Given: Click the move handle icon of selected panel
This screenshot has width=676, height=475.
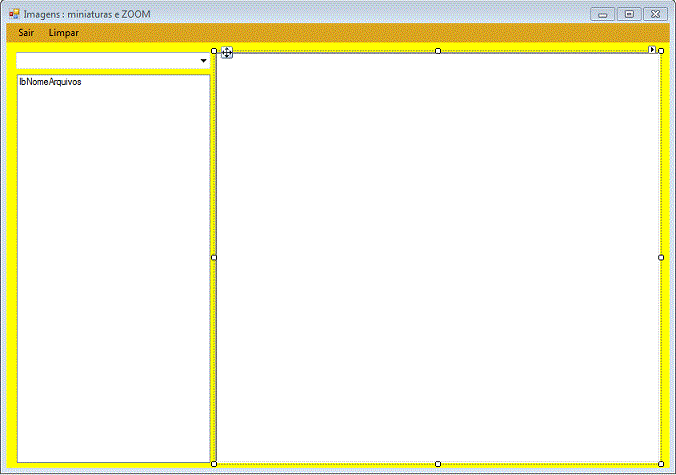Looking at the screenshot, I should pyautogui.click(x=227, y=53).
